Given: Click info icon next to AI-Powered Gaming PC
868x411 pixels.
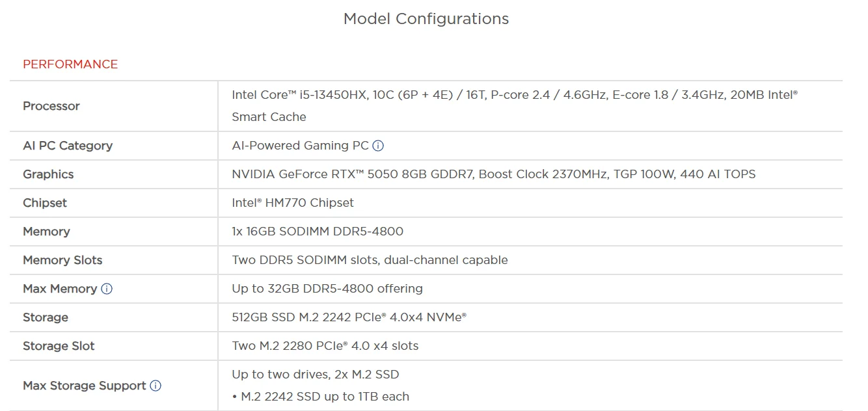Looking at the screenshot, I should (x=378, y=146).
